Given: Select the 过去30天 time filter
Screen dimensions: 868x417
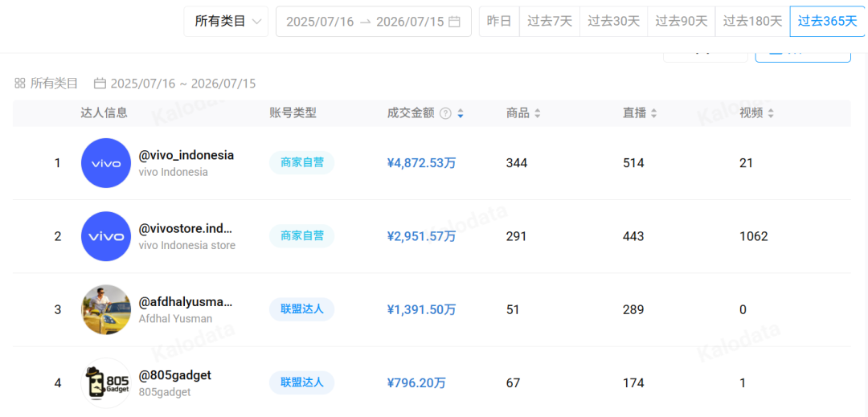Looking at the screenshot, I should [x=613, y=22].
